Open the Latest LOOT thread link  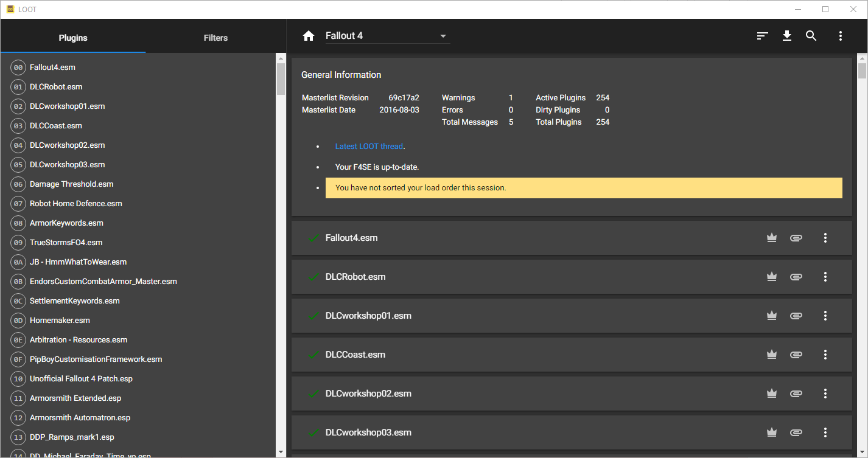pyautogui.click(x=369, y=147)
